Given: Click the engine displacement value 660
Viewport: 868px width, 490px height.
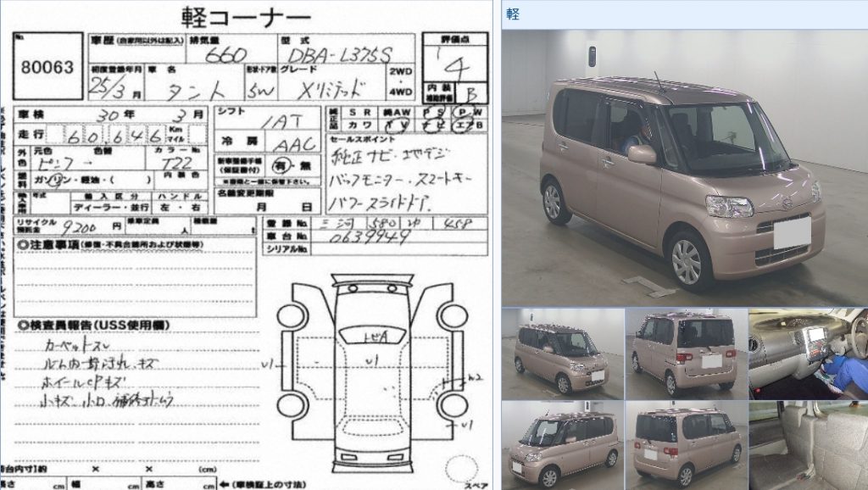Looking at the screenshot, I should click(225, 54).
